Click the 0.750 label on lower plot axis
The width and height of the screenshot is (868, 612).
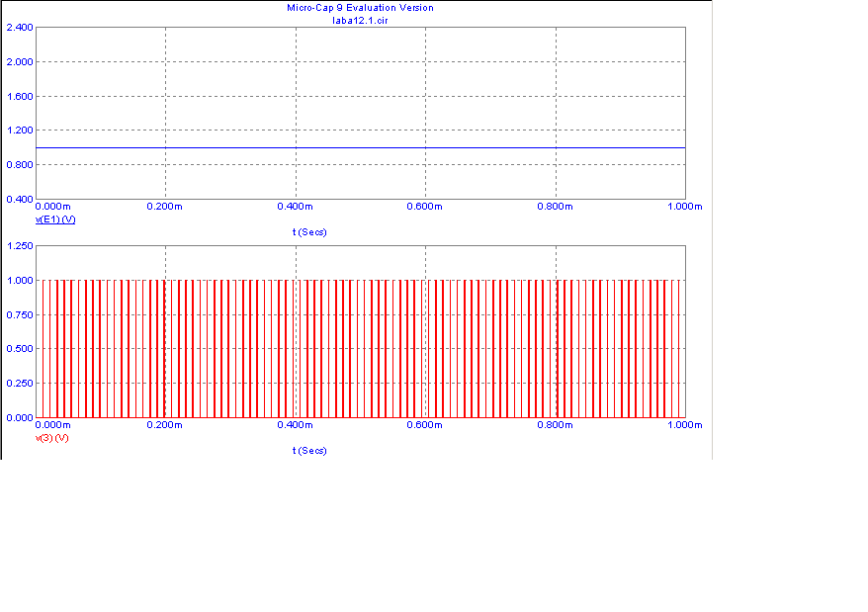[20, 314]
